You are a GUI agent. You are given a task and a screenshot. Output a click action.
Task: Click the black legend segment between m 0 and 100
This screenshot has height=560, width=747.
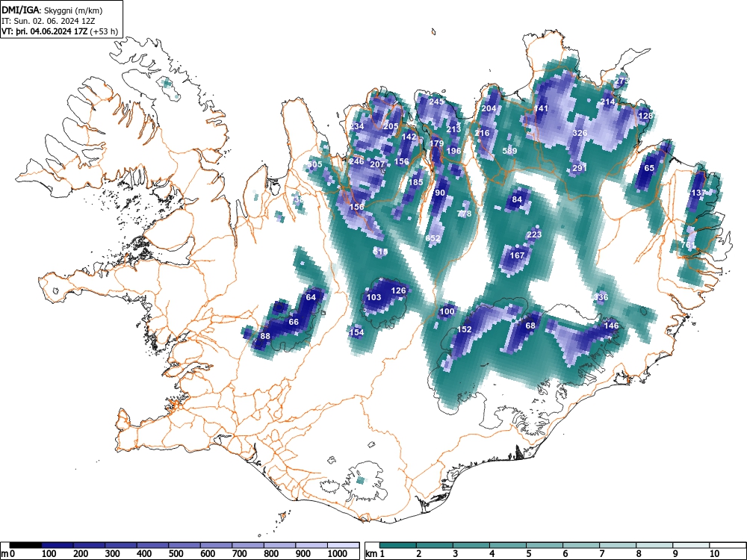[x=25, y=545]
